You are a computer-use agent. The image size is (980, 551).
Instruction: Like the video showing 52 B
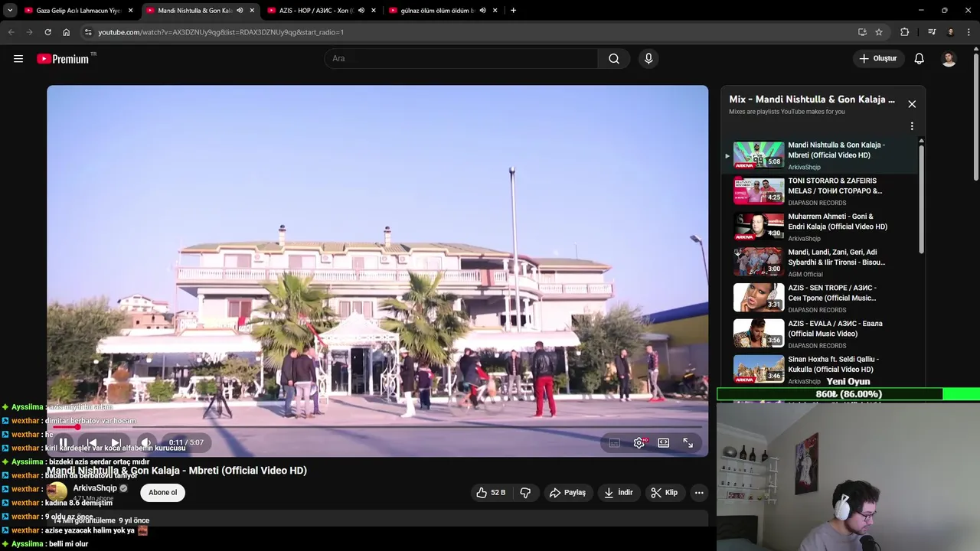point(491,493)
